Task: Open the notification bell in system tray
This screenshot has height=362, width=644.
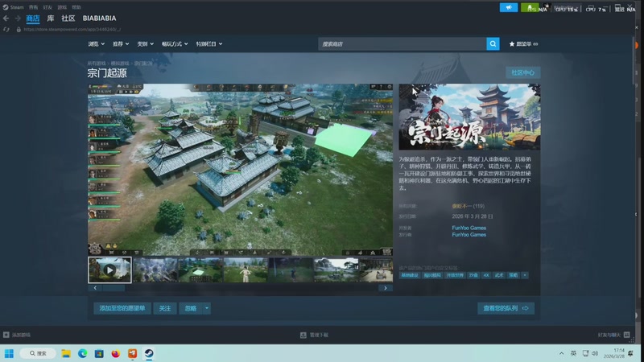Action: click(630, 353)
